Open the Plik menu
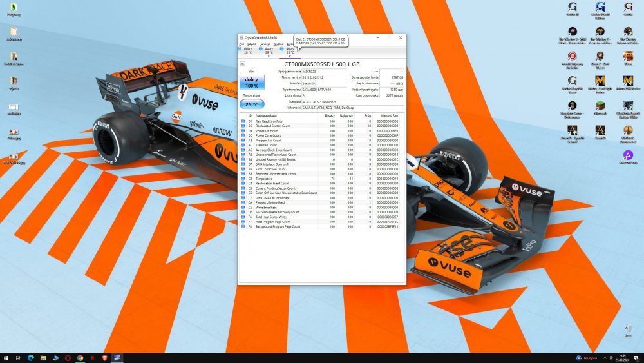This screenshot has width=644, height=363. point(241,44)
